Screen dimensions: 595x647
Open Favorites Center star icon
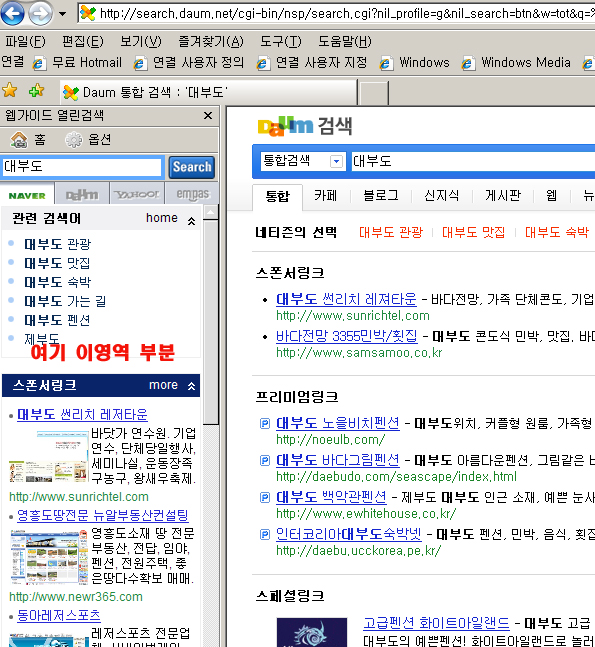point(9,90)
